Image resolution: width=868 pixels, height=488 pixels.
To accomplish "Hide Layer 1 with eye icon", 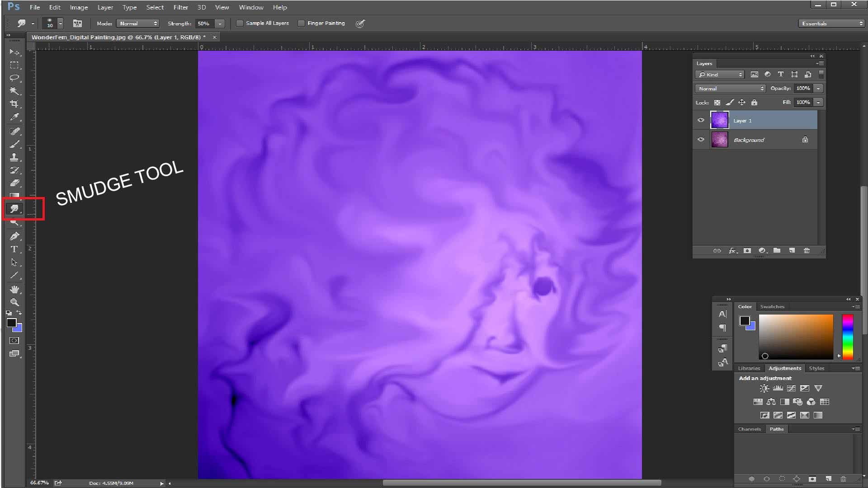I will pos(701,120).
